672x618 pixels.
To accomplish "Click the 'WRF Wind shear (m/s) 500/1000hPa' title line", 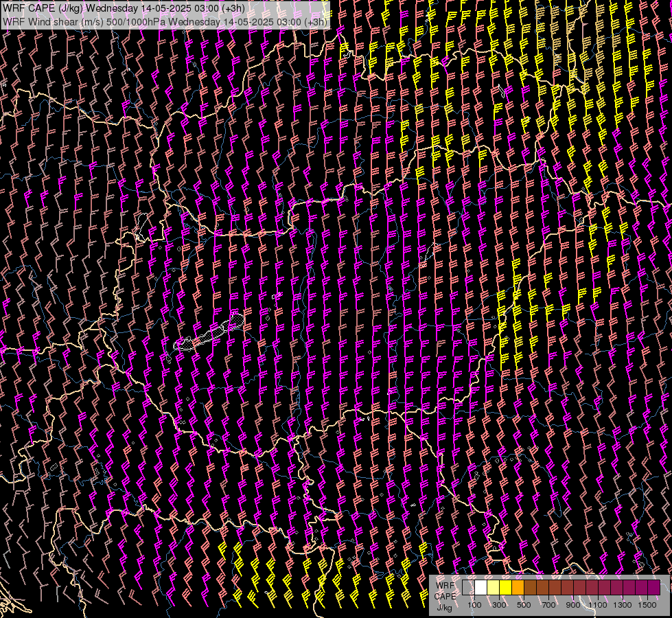I will [x=165, y=22].
